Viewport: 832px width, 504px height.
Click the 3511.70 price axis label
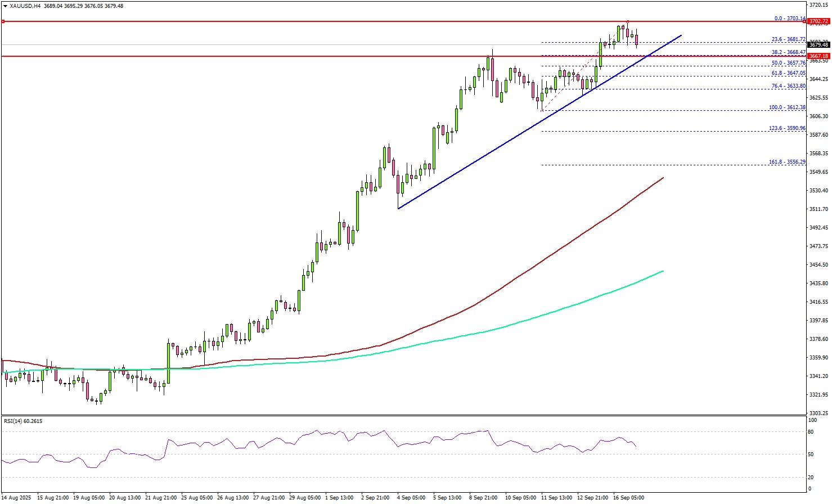point(817,209)
